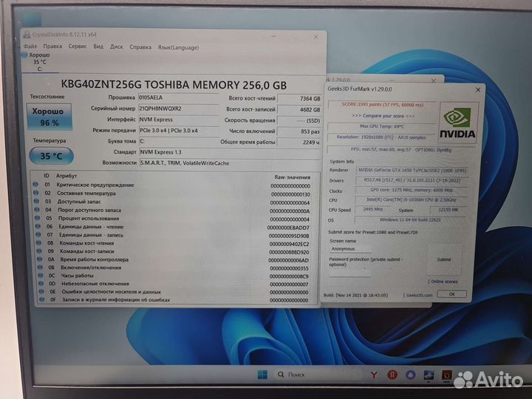
Task: Click the total host writes value 4682 GB
Action: coord(299,109)
